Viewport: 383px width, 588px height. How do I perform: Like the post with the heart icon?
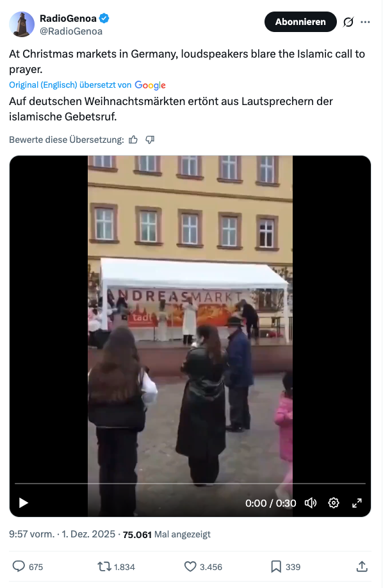pyautogui.click(x=190, y=566)
